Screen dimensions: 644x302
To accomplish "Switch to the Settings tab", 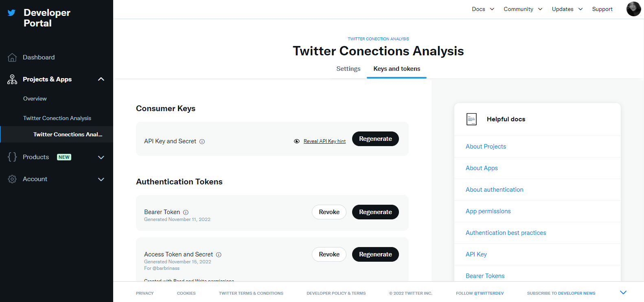I will tap(348, 69).
